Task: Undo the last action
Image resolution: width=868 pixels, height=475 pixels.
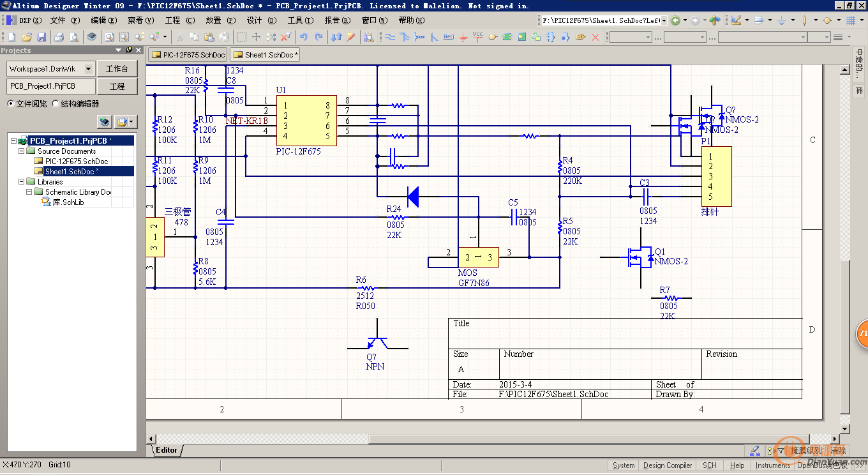Action: [304, 37]
